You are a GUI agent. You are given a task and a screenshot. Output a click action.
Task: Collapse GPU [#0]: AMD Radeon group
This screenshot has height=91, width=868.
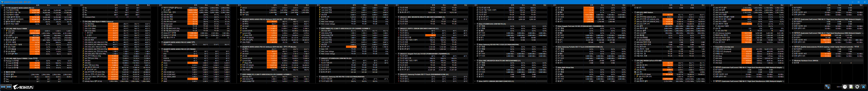(x=632, y=12)
